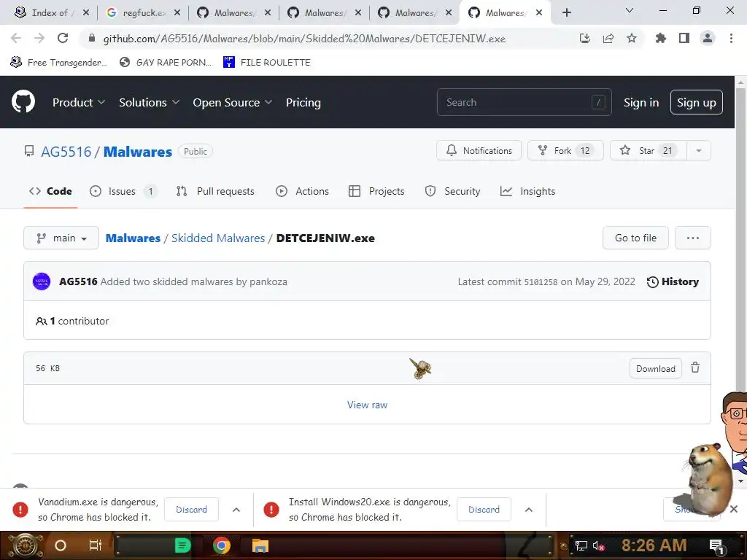Discard the Vanadium.exe download
This screenshot has height=560, width=747.
pos(191,510)
